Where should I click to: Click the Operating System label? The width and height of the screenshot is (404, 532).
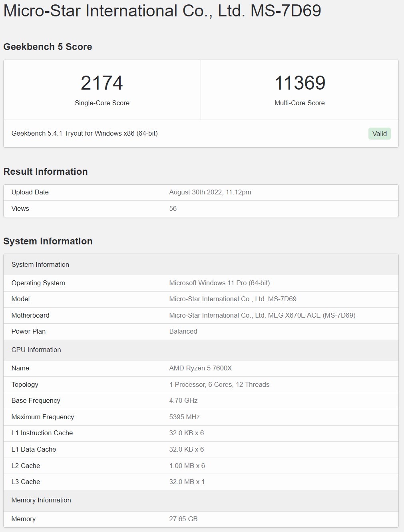click(38, 283)
